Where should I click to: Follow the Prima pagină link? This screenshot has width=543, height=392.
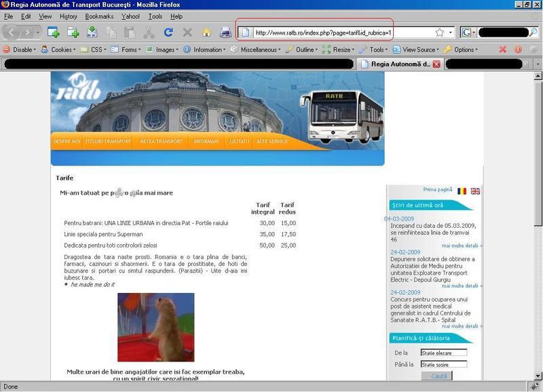437,190
